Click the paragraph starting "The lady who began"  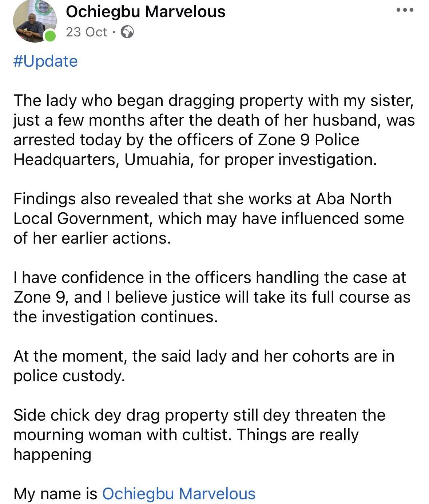point(214,130)
